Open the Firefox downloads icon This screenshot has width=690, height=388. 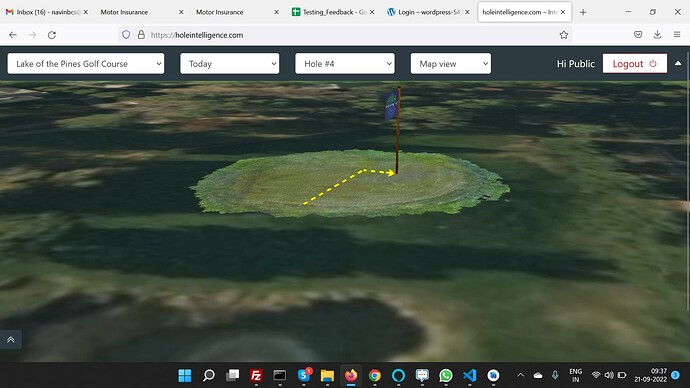point(657,35)
